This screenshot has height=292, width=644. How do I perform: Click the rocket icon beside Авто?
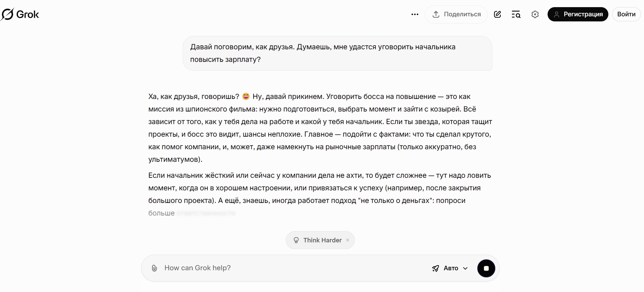[x=436, y=268]
